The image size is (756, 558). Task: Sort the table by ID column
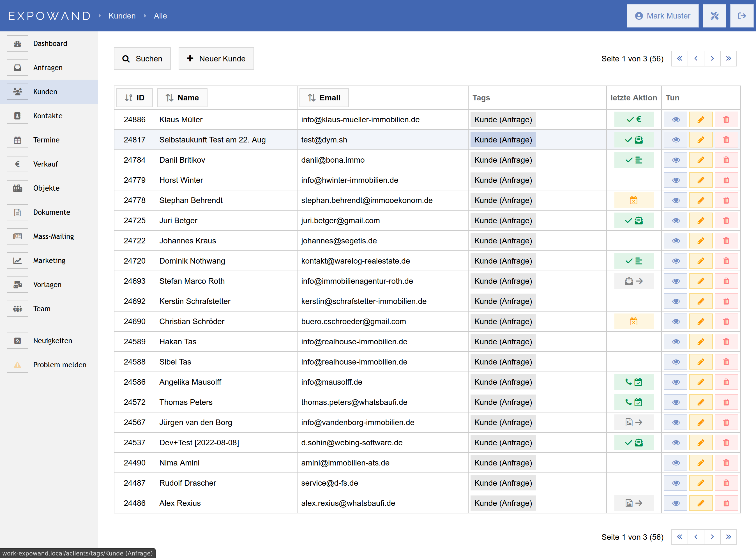pos(134,98)
